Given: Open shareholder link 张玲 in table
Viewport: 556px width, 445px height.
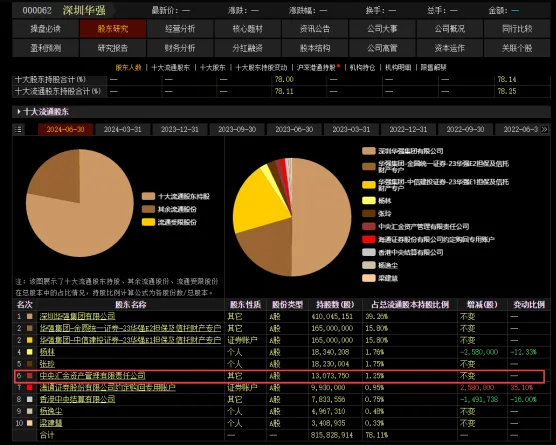Looking at the screenshot, I should (47, 364).
